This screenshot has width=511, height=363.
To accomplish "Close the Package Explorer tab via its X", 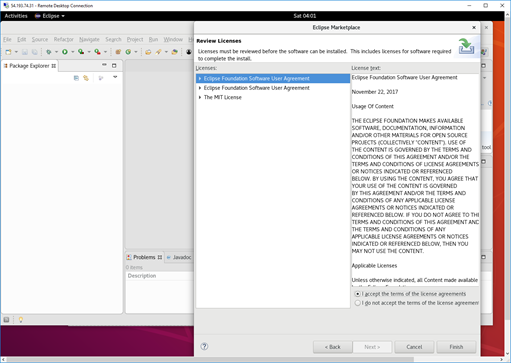I will [54, 66].
